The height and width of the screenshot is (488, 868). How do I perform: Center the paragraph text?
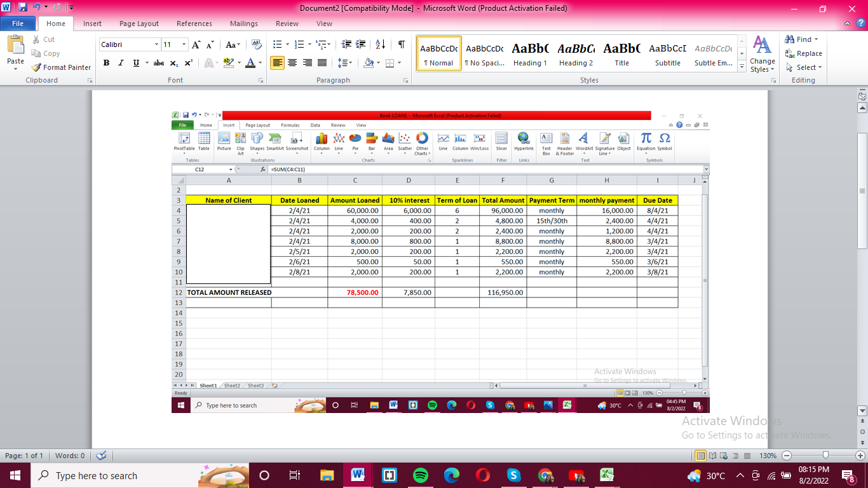[x=292, y=63]
